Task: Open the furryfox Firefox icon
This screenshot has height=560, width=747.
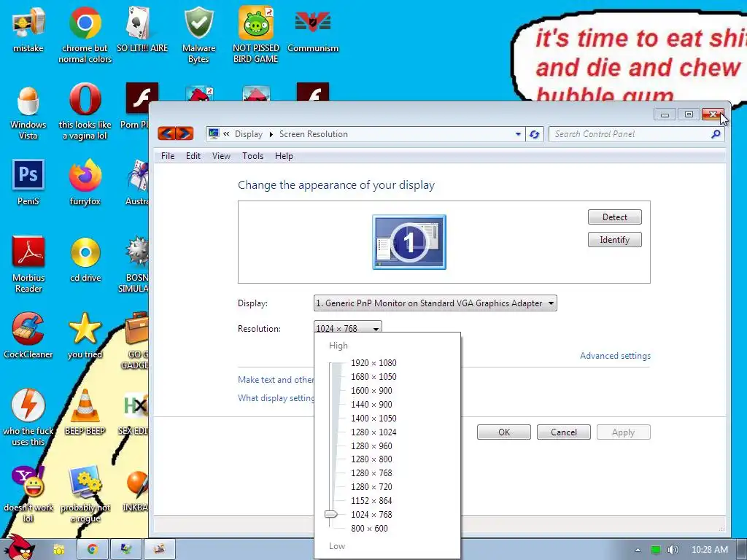Action: click(x=85, y=183)
